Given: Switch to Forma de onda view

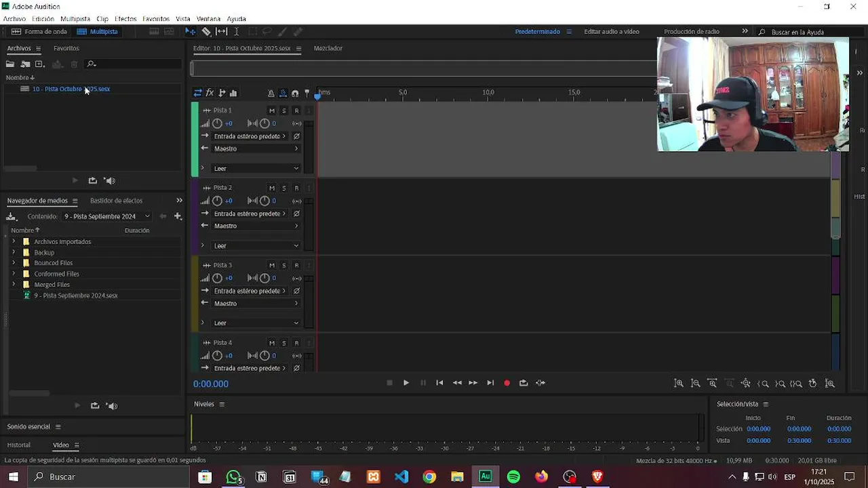Looking at the screenshot, I should pyautogui.click(x=39, y=31).
